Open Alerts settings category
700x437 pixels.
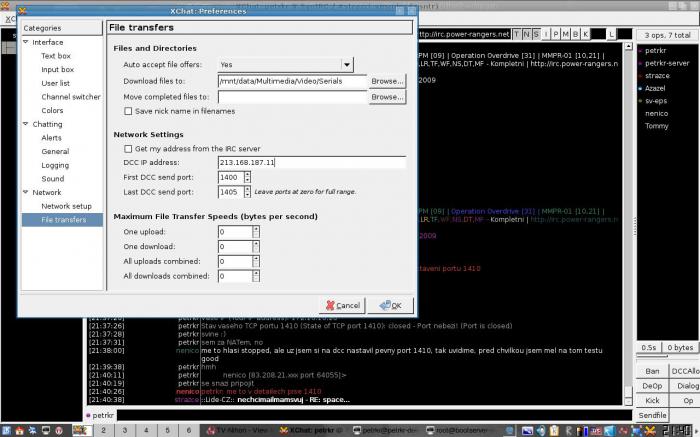(x=51, y=138)
